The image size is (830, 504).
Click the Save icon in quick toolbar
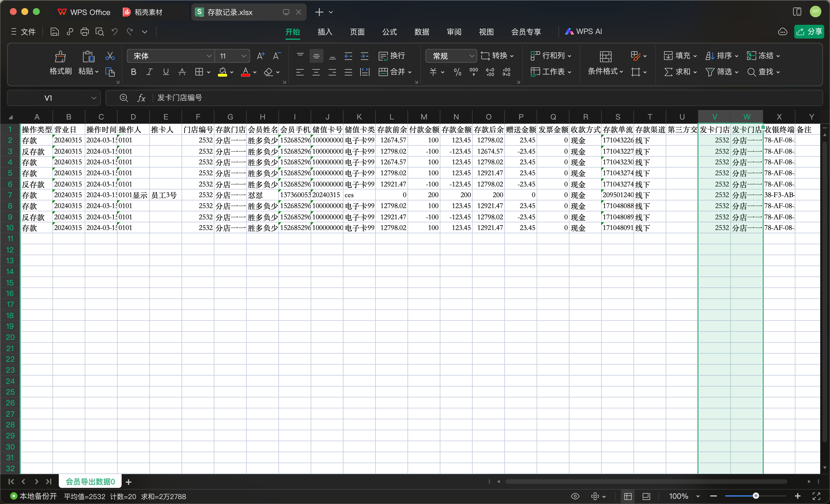pyautogui.click(x=54, y=32)
